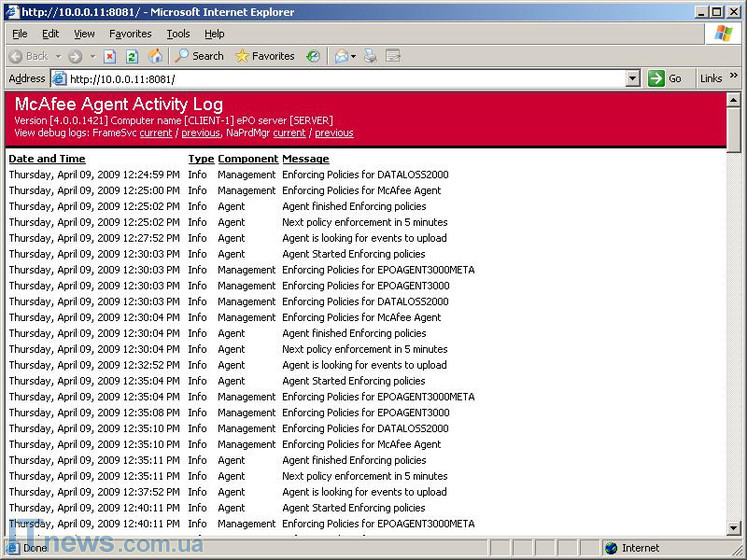The image size is (747, 560).
Task: Click the vertical scrollbar down arrow
Action: point(734,527)
